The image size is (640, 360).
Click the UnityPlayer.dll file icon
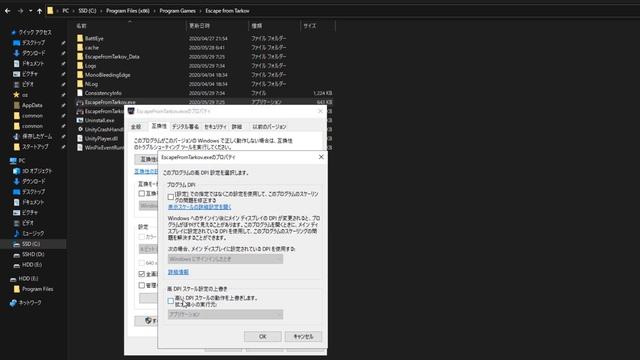pos(80,138)
